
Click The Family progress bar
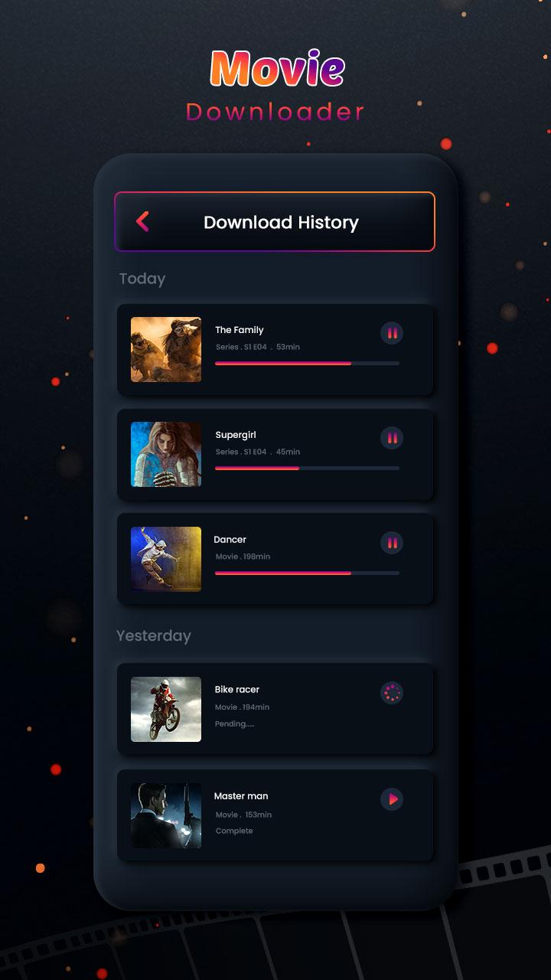[307, 363]
